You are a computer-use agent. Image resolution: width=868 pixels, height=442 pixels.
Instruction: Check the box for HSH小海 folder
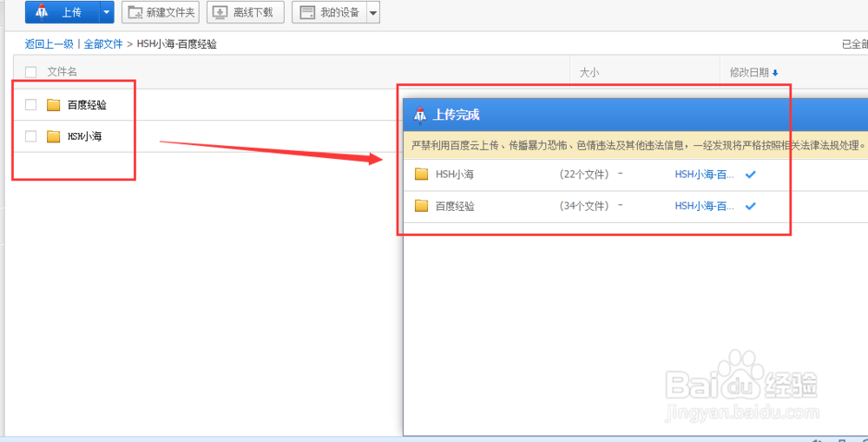coord(31,136)
